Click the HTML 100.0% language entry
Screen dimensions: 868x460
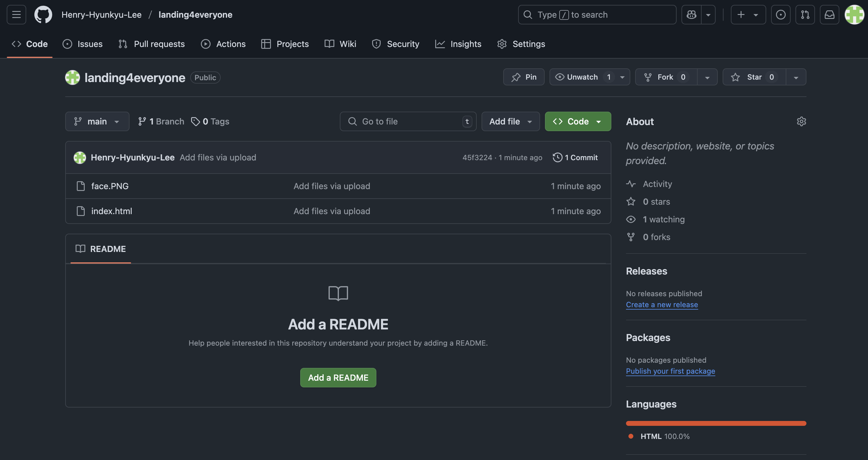pyautogui.click(x=659, y=437)
